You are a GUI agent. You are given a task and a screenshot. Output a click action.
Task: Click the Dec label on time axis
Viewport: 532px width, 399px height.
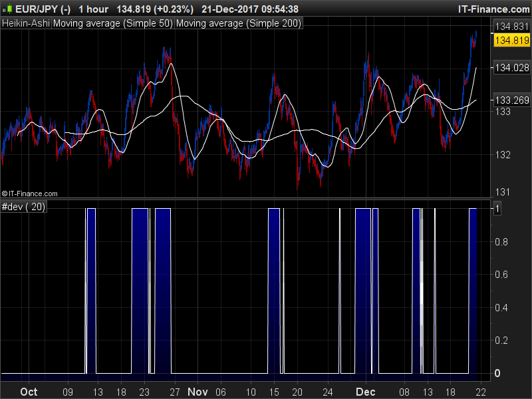click(x=365, y=392)
